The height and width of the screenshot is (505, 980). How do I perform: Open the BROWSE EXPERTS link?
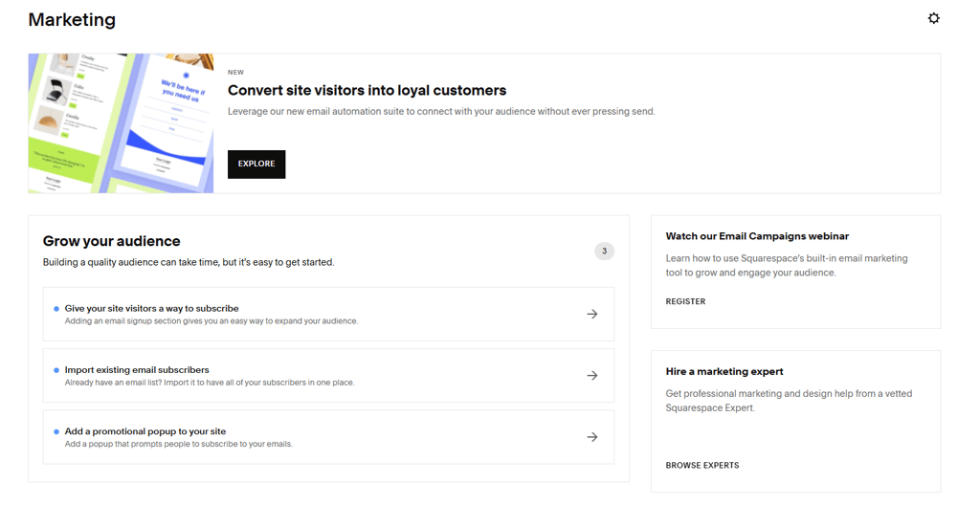(702, 465)
